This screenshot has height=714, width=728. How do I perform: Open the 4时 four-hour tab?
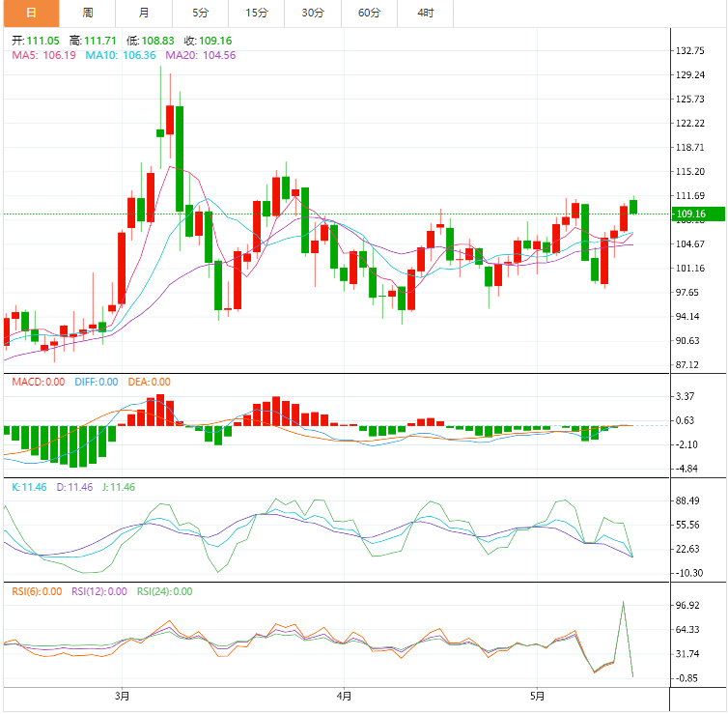(x=425, y=13)
